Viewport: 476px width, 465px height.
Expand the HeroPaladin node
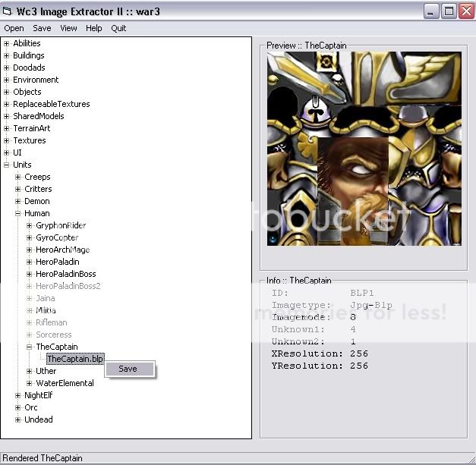point(29,262)
